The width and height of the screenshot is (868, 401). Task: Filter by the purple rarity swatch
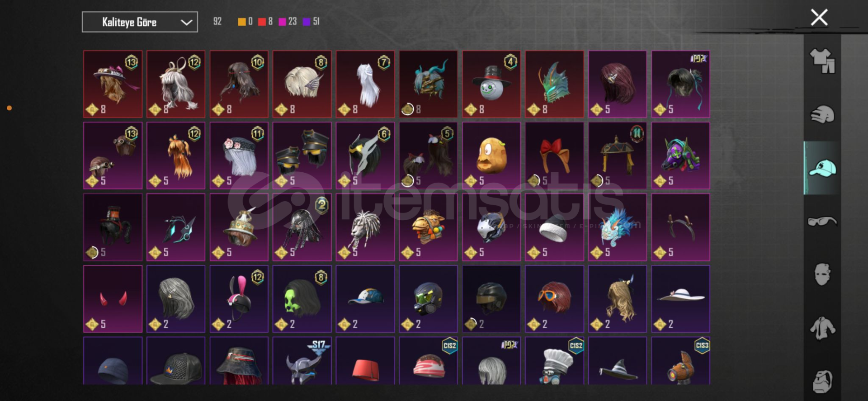[307, 21]
